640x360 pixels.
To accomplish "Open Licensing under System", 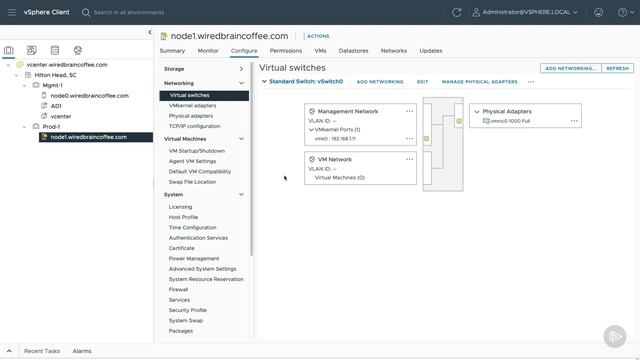I will coord(180,207).
